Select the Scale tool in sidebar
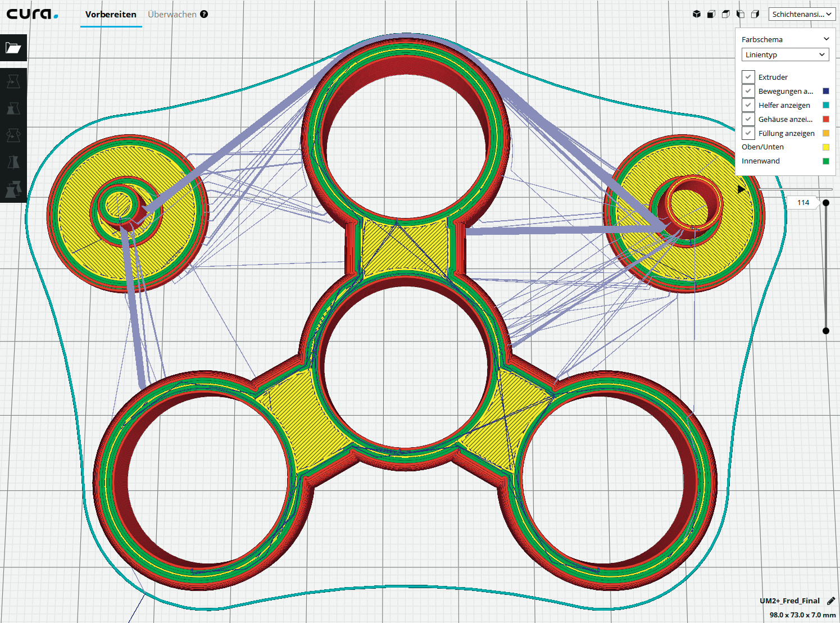Viewport: 840px width, 623px height. point(13,108)
